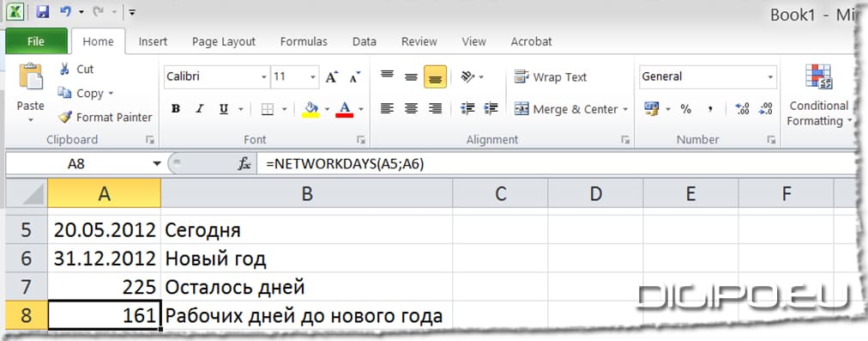Open the Underline style dropdown arrow
868x341 pixels.
241,109
